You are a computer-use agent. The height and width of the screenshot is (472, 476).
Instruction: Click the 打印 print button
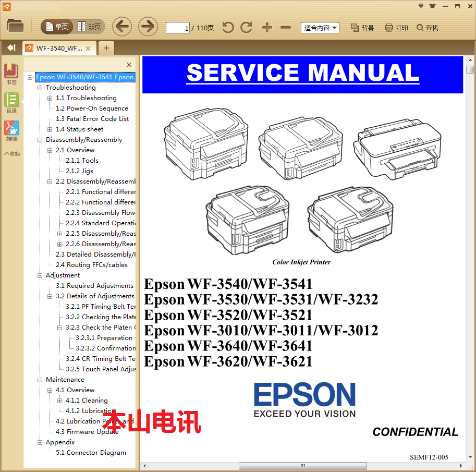[396, 28]
